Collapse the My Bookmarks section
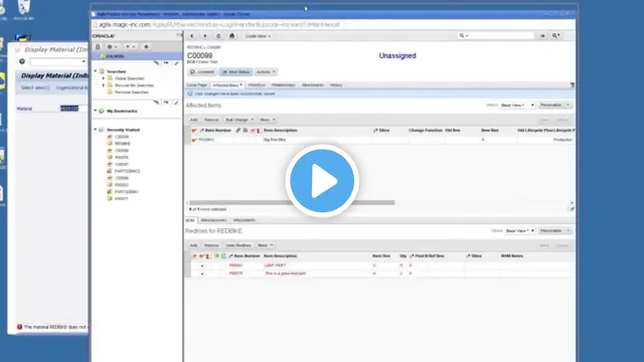 click(95, 111)
